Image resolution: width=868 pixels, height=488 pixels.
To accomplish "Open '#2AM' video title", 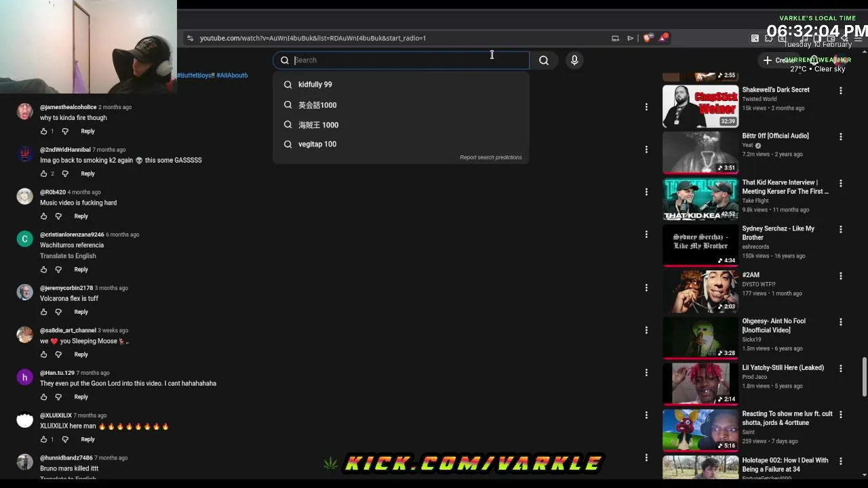I will [751, 275].
